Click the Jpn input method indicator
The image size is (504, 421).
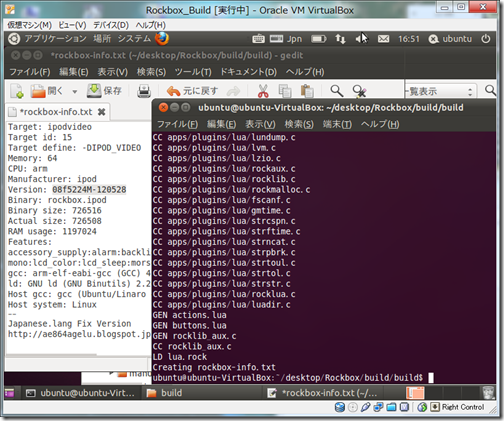point(286,39)
